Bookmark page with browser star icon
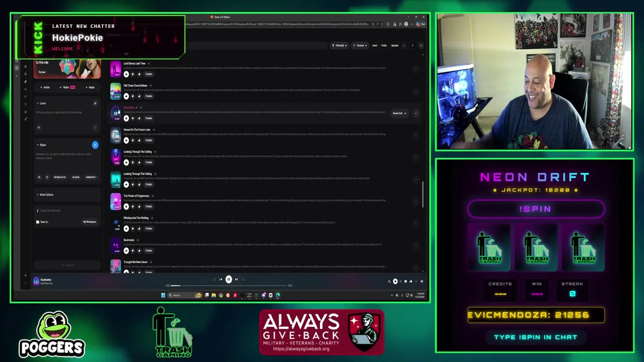Viewport: 644px width, 362px height. [382, 24]
